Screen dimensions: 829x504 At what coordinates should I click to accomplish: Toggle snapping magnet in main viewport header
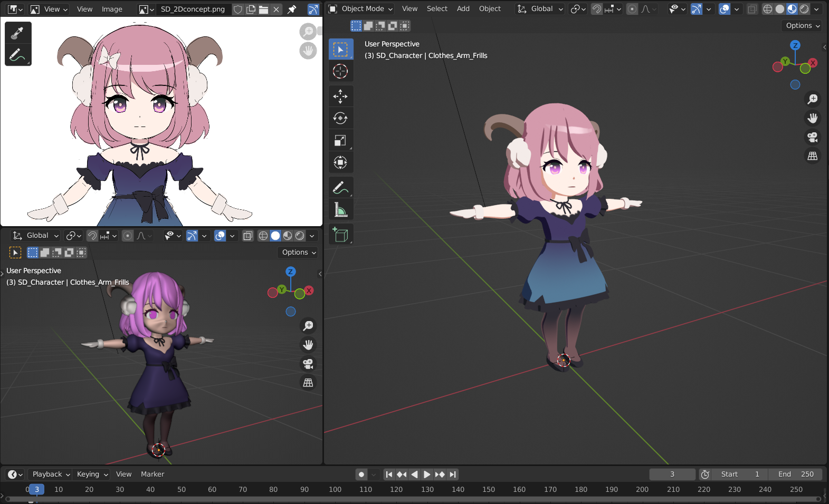(x=597, y=9)
